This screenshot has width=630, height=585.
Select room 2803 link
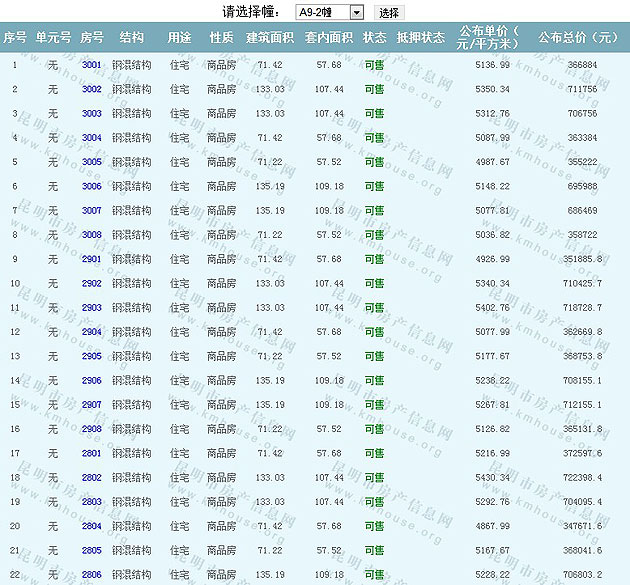click(92, 502)
